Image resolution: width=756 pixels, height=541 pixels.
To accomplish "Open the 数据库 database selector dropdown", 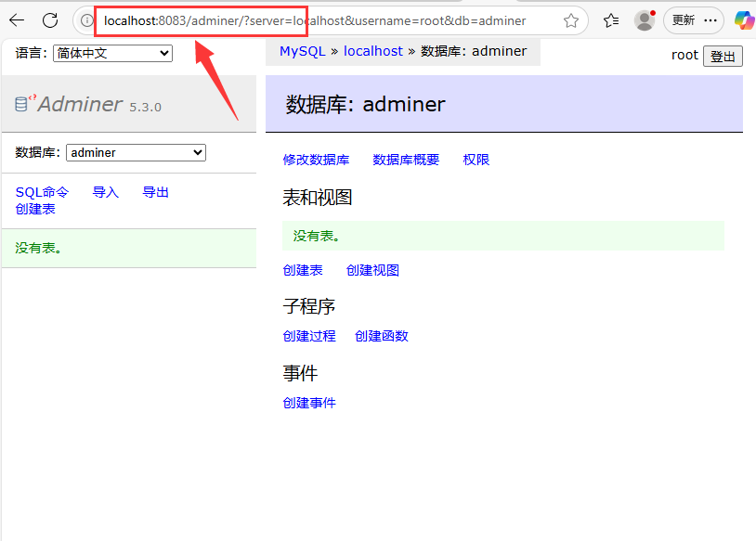I will pos(135,152).
